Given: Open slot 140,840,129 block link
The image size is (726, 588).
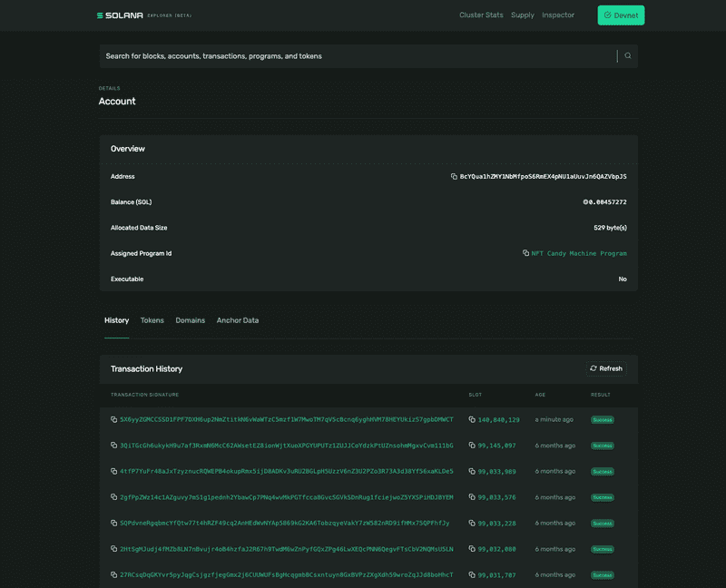Looking at the screenshot, I should (498, 419).
